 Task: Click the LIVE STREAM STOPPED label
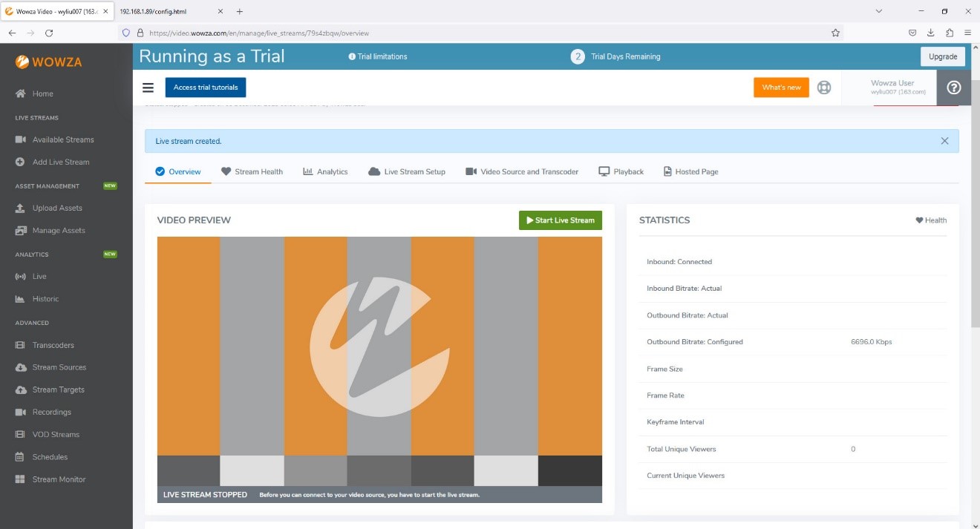205,495
